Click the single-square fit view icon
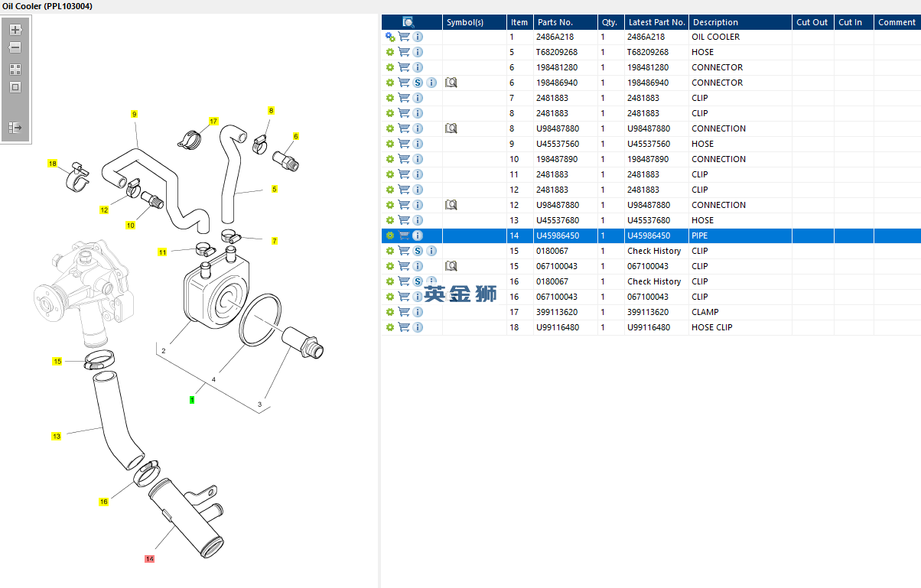Image resolution: width=921 pixels, height=588 pixels. click(15, 87)
